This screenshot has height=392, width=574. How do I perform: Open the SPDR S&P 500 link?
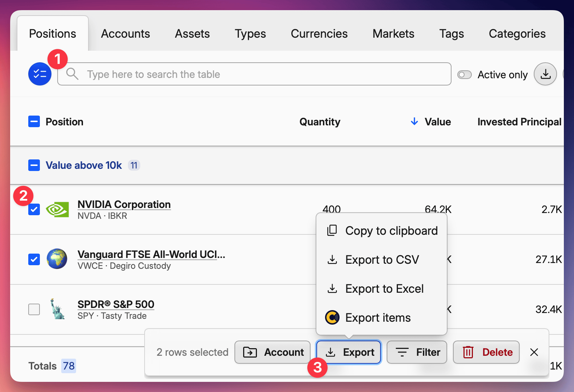coord(116,304)
